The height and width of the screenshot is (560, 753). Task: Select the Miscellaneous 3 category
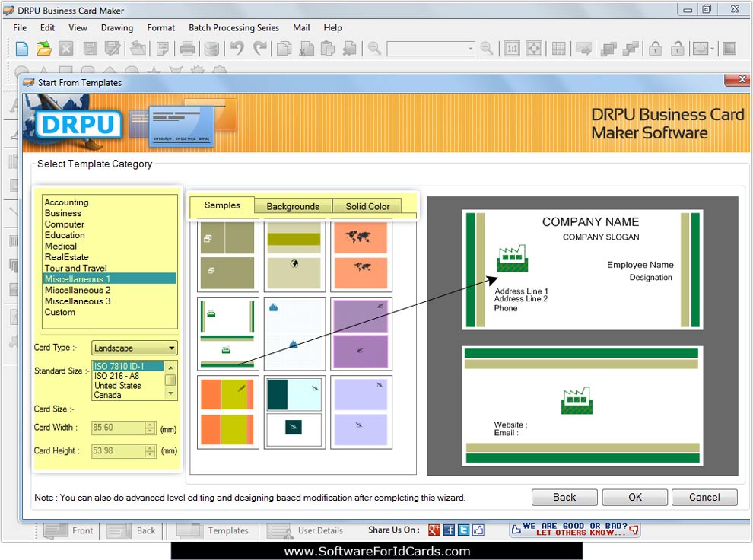[78, 301]
